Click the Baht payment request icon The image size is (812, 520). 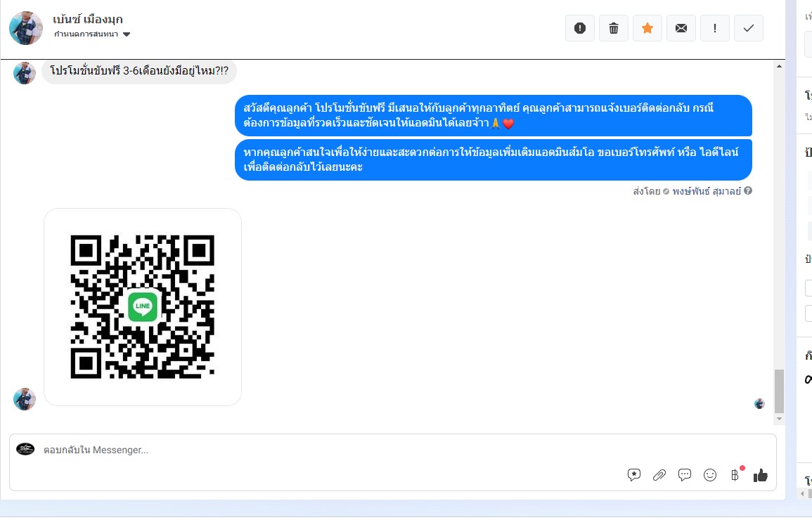tap(735, 474)
